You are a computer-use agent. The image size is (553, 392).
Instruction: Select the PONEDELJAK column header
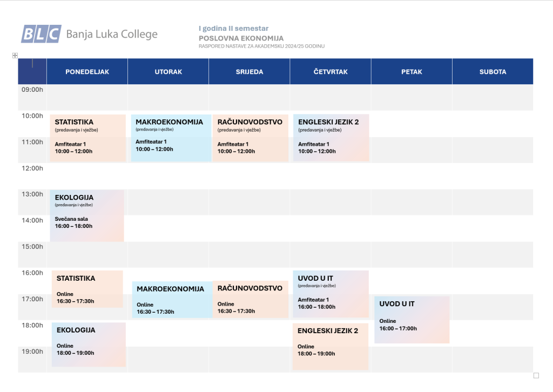coord(87,72)
